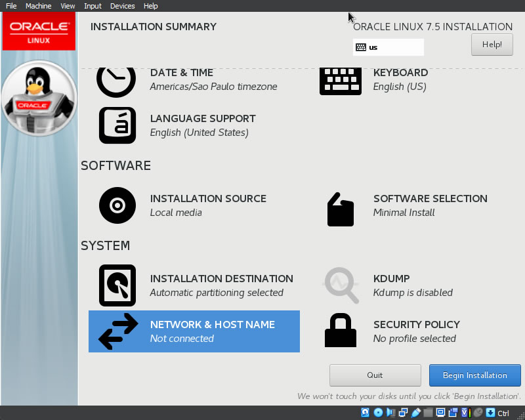Click the INSTALLATION DESTINATION label

tap(222, 279)
